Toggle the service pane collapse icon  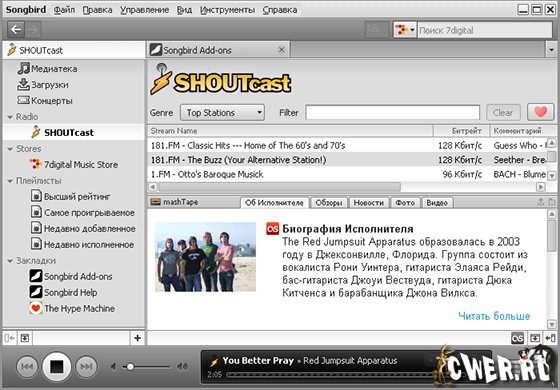(9, 338)
